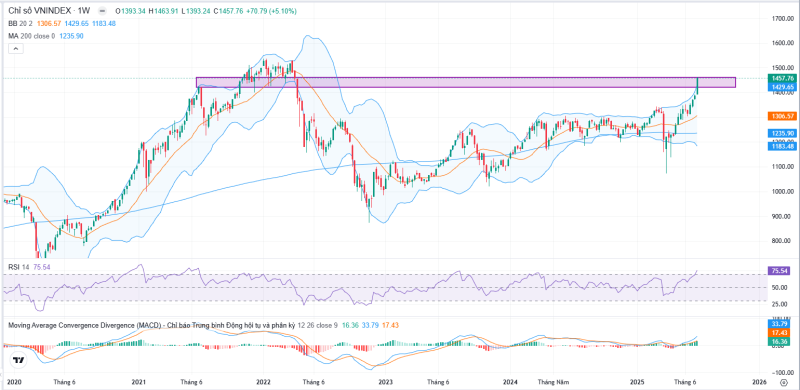Click 75.54 in the RSI legend

tap(42, 267)
